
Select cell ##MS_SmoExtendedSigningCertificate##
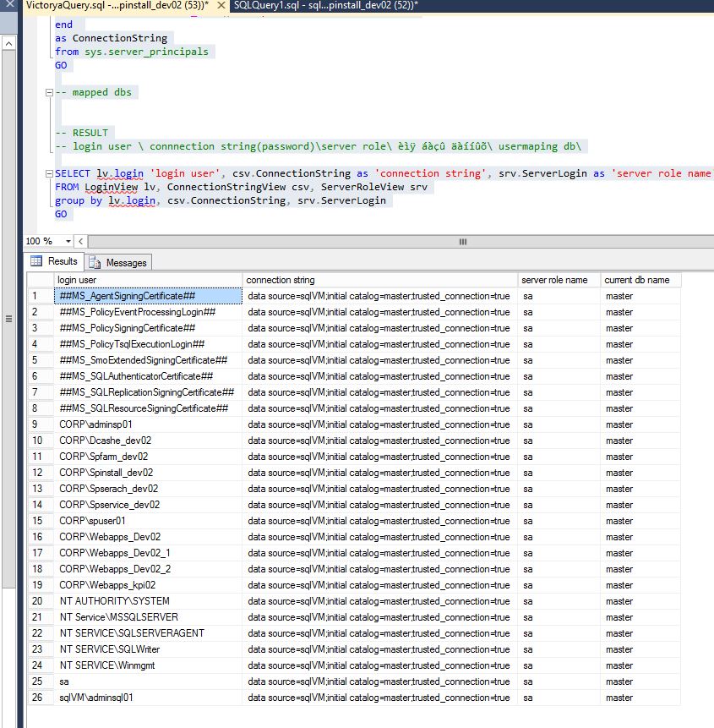pyautogui.click(x=148, y=360)
